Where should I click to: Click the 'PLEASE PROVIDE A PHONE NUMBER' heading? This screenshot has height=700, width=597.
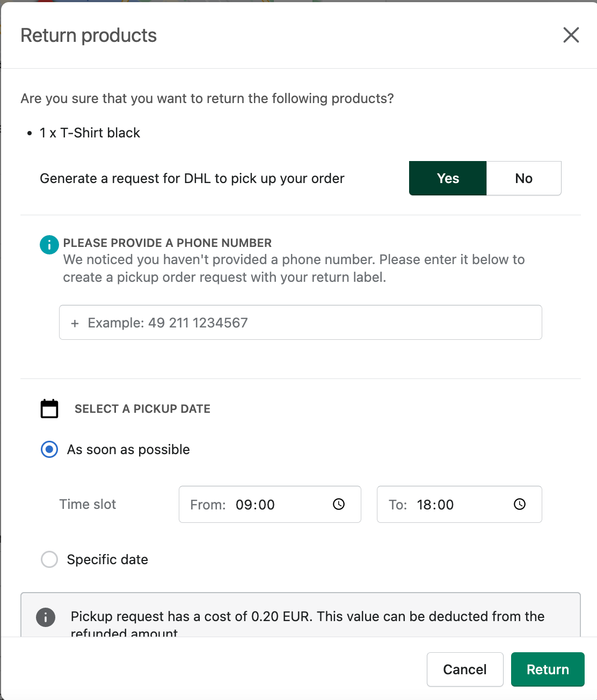[x=168, y=243]
